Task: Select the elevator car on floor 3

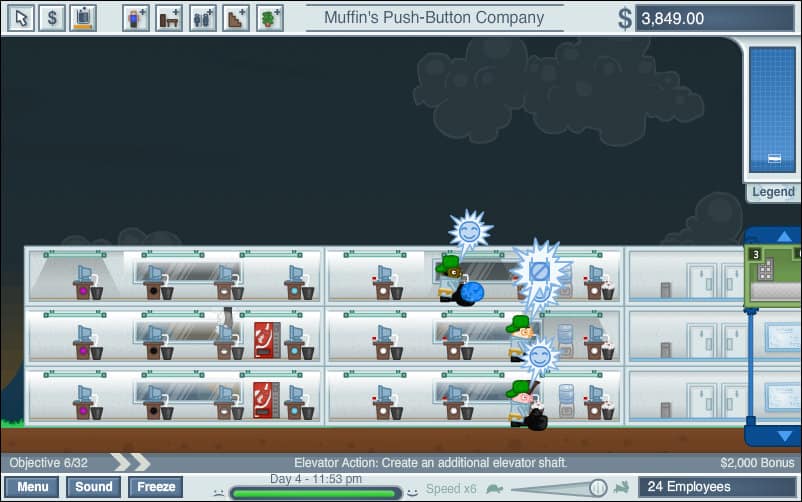Action: [773, 276]
